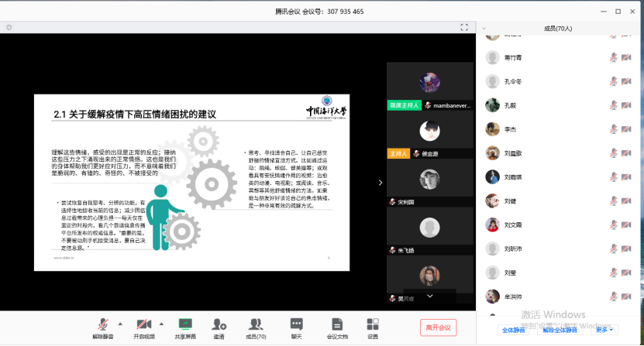644x346 pixels.
Task: Collapse members panel header chevron
Action: coord(485,29)
